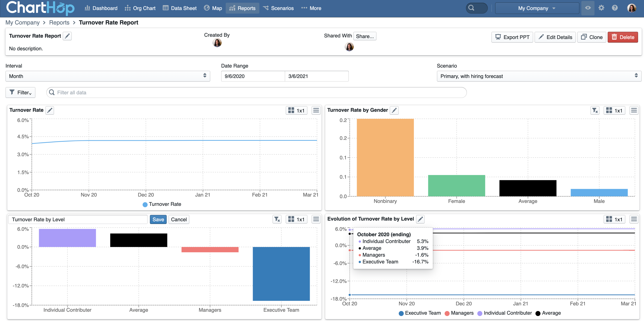This screenshot has width=644, height=321.
Task: Click the help question mark icon
Action: tap(615, 8)
